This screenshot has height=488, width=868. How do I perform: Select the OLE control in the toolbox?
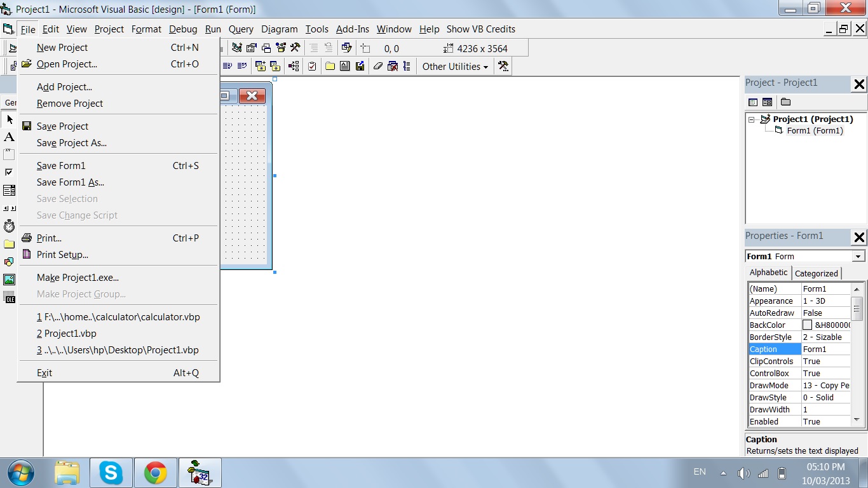pos(9,297)
